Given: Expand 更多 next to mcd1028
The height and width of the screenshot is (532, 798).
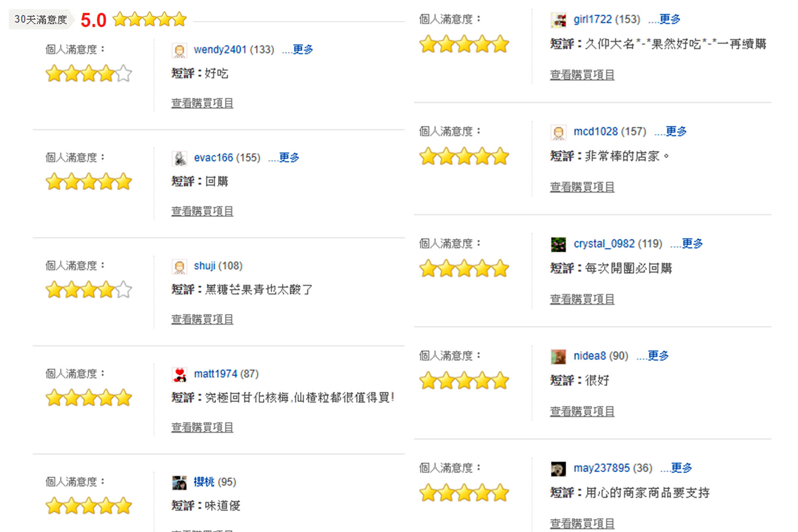Looking at the screenshot, I should point(670,131).
